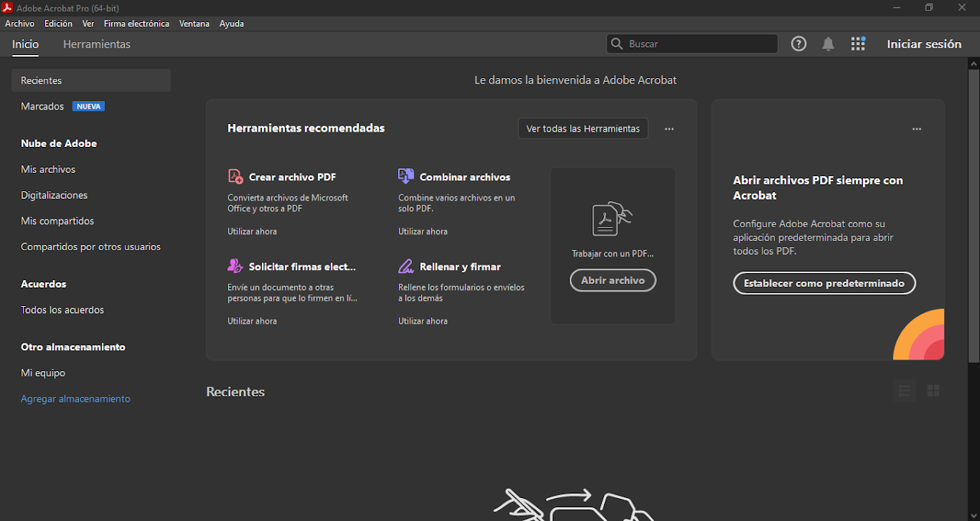Viewport: 980px width, 521px height.
Task: Click the Combinar archivos icon
Action: coord(406,177)
